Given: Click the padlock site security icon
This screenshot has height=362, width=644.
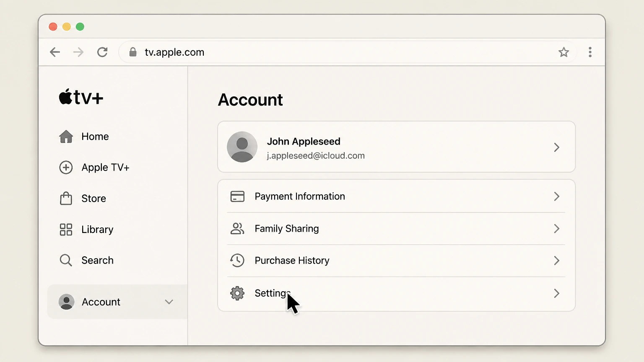Looking at the screenshot, I should 133,52.
